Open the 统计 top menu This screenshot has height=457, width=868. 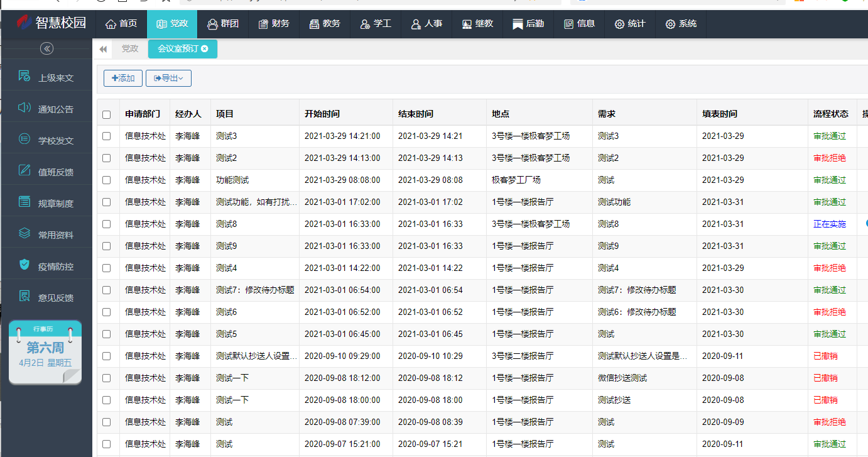click(x=629, y=24)
